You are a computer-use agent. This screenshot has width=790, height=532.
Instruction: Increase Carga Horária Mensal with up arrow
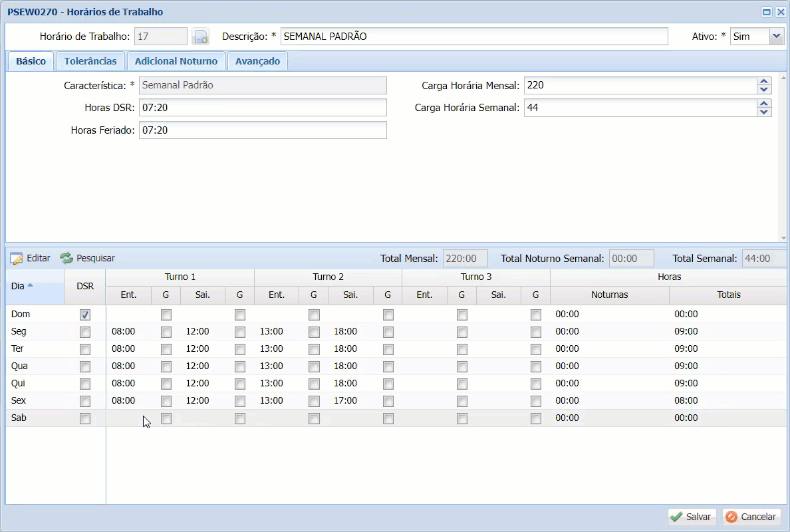pyautogui.click(x=764, y=82)
